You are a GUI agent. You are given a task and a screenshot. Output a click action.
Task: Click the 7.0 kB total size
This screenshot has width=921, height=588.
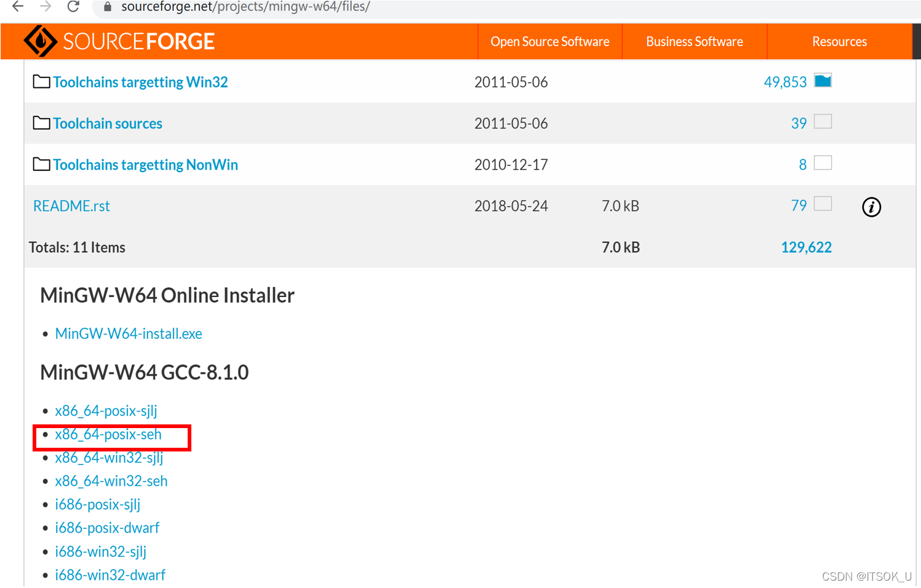pos(621,247)
